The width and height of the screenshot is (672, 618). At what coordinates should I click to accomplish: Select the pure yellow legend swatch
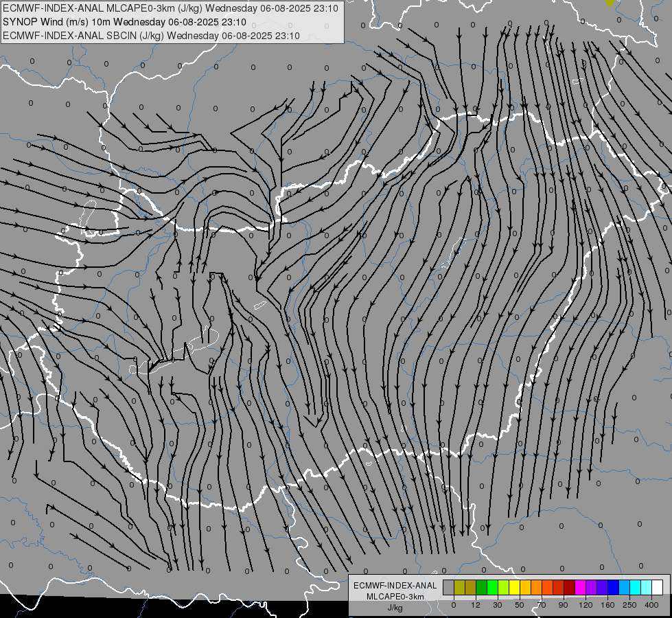coord(515,587)
